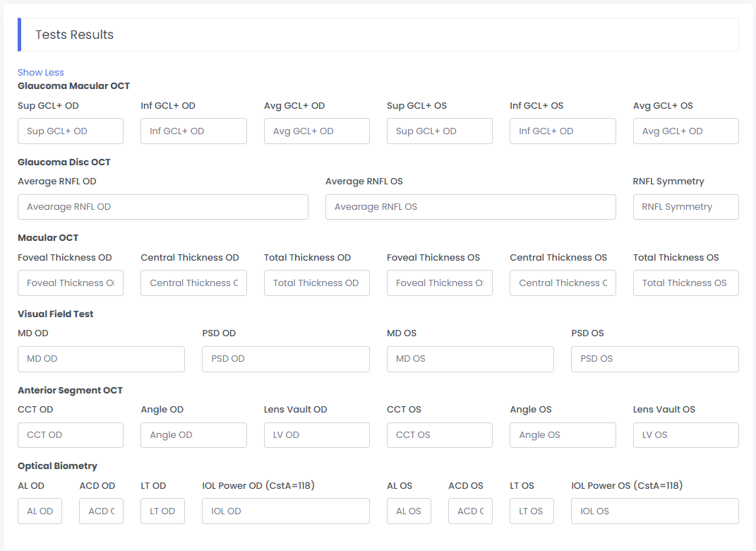756x551 pixels.
Task: Focus the Central Thickness OS input
Action: click(x=563, y=283)
